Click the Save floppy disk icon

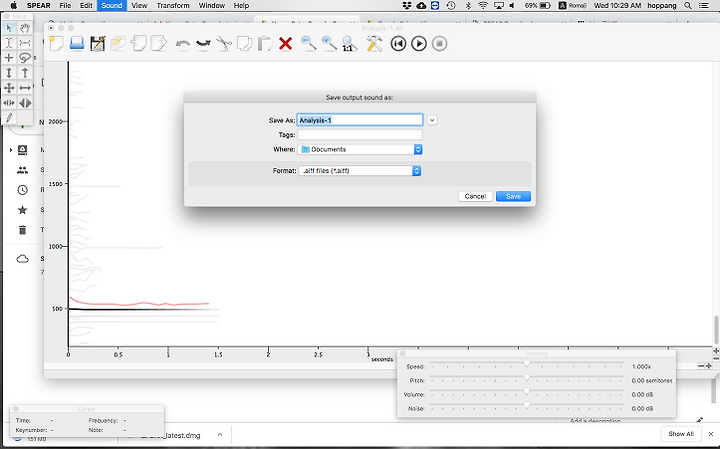point(97,44)
